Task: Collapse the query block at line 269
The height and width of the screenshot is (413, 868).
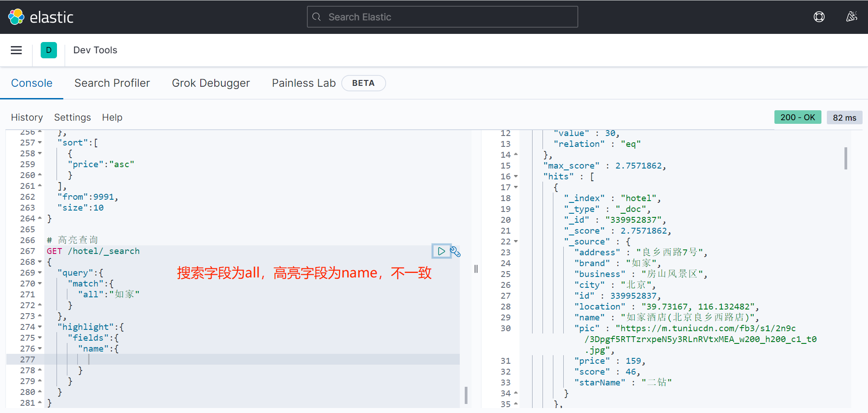Action: pos(40,273)
